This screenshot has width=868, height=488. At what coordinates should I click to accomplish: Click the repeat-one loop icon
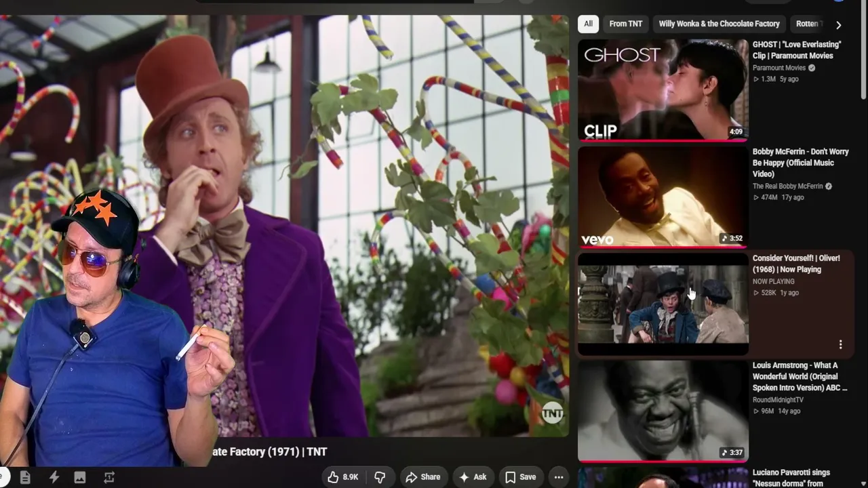[108, 478]
